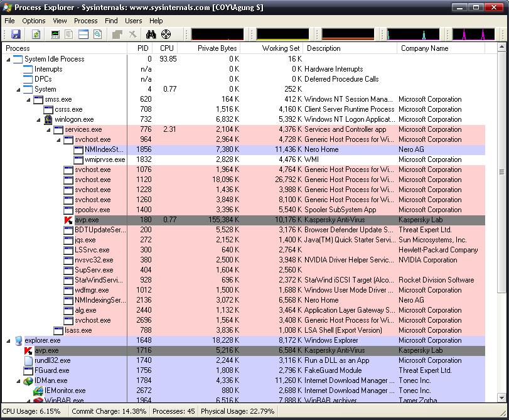
Task: Click the rundll32.exe document icon
Action: [29, 360]
